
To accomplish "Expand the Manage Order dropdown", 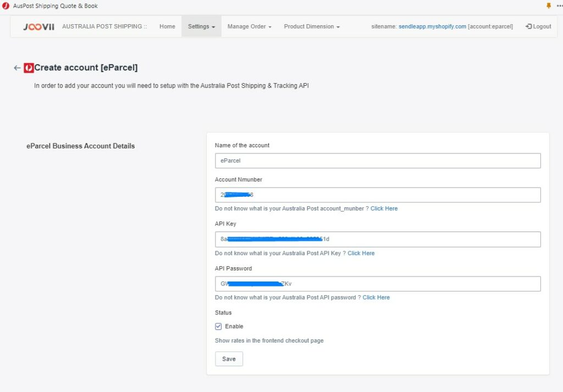I will 250,26.
